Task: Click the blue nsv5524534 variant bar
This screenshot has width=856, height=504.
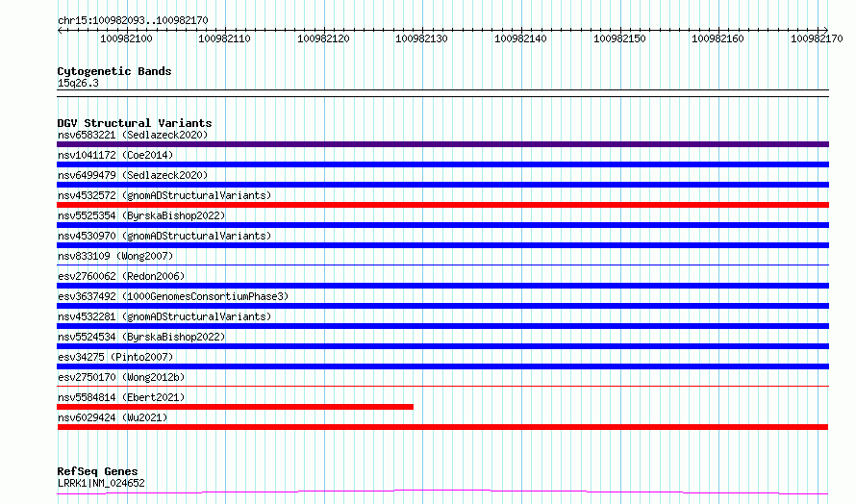Action: click(x=442, y=346)
